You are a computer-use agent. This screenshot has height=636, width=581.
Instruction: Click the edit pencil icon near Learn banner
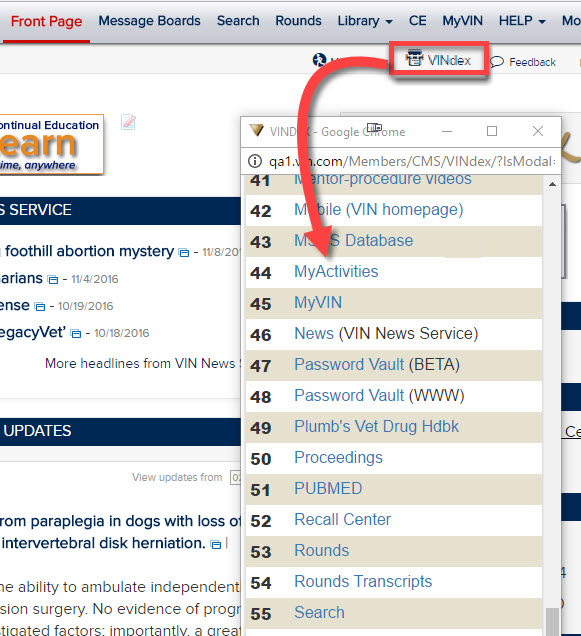(x=128, y=122)
